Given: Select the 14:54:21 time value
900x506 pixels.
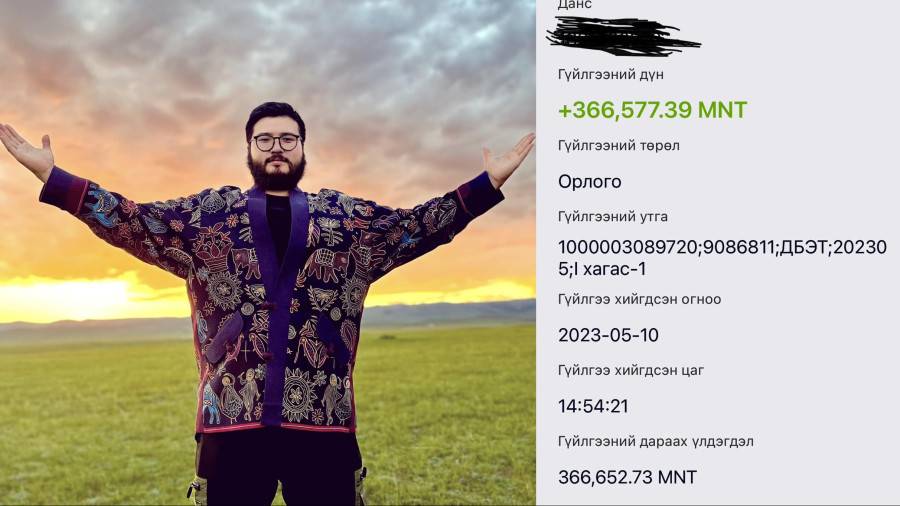Looking at the screenshot, I should [593, 406].
